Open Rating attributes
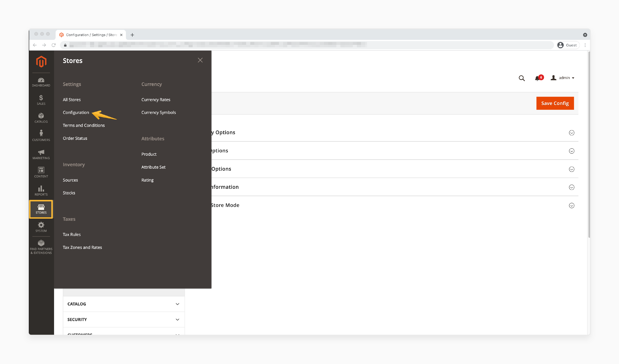 point(147,180)
